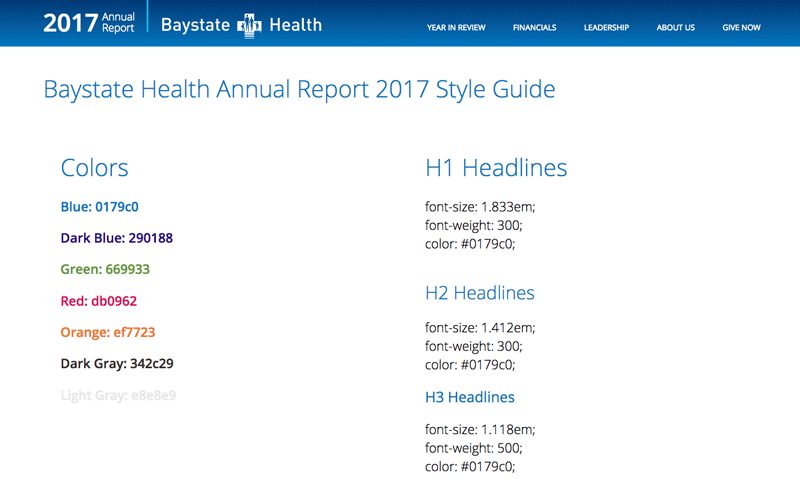The image size is (800, 479).
Task: Click the H1 Headlines heading
Action: click(496, 168)
